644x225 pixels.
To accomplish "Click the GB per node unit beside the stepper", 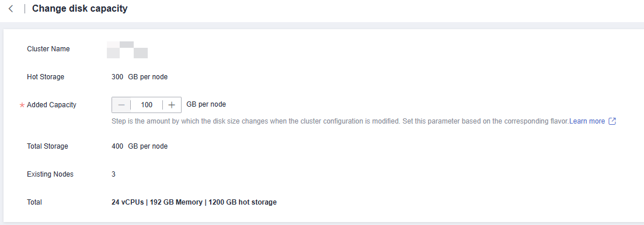I will click(206, 104).
